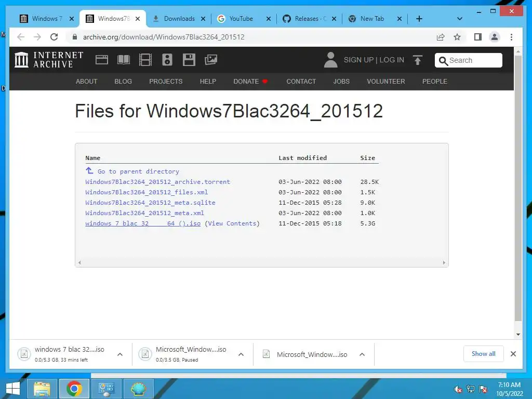532x399 pixels.
Task: Click View Contents link
Action: click(232, 223)
